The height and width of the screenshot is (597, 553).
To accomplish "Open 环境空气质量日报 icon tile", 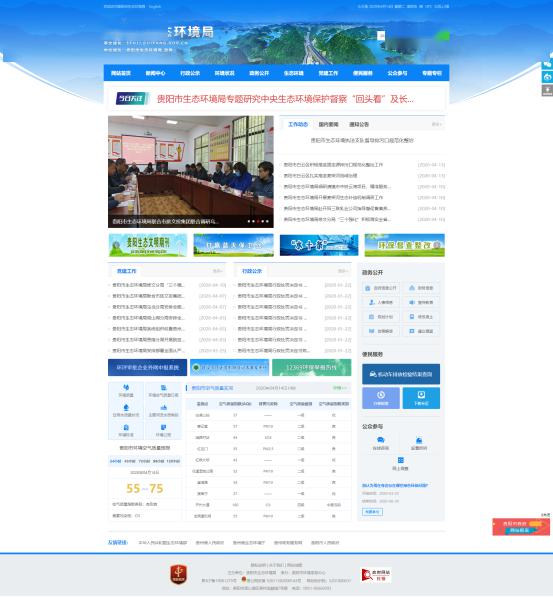I will 163,390.
